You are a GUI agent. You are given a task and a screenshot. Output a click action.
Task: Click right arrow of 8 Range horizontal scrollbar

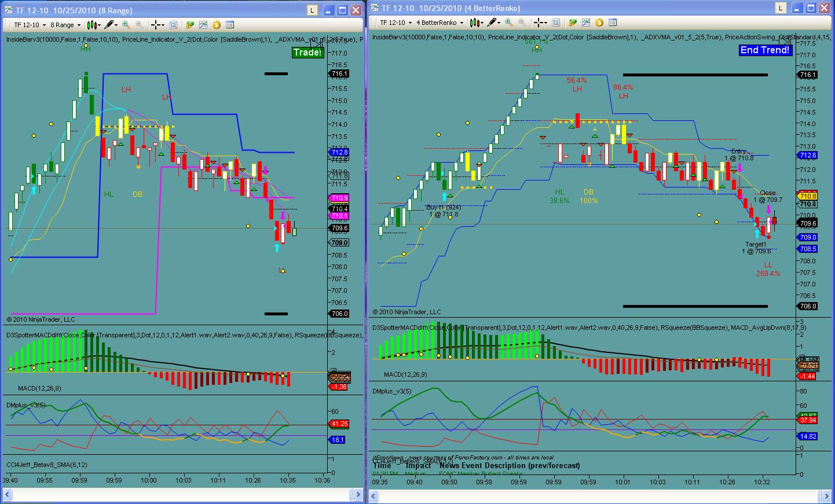(358, 494)
